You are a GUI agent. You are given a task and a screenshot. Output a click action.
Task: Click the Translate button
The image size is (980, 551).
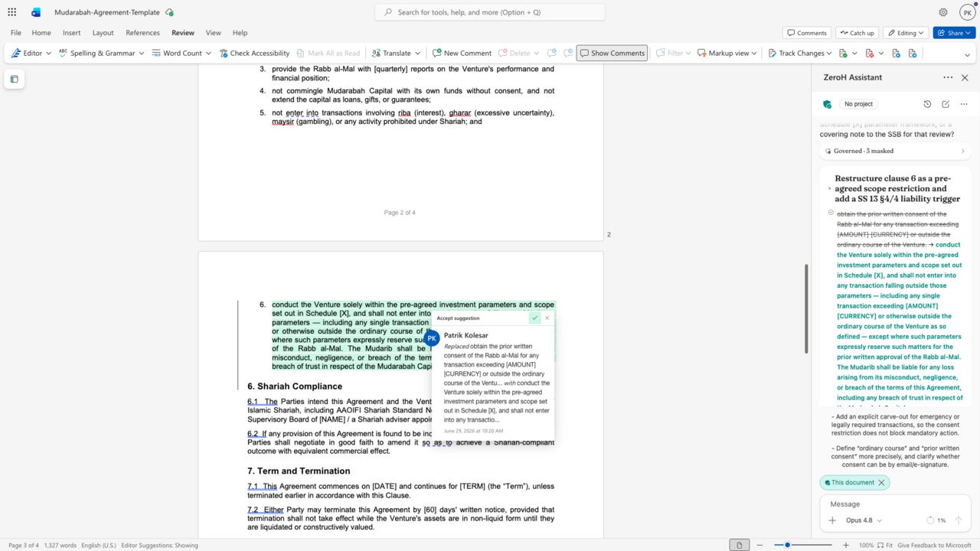(391, 53)
